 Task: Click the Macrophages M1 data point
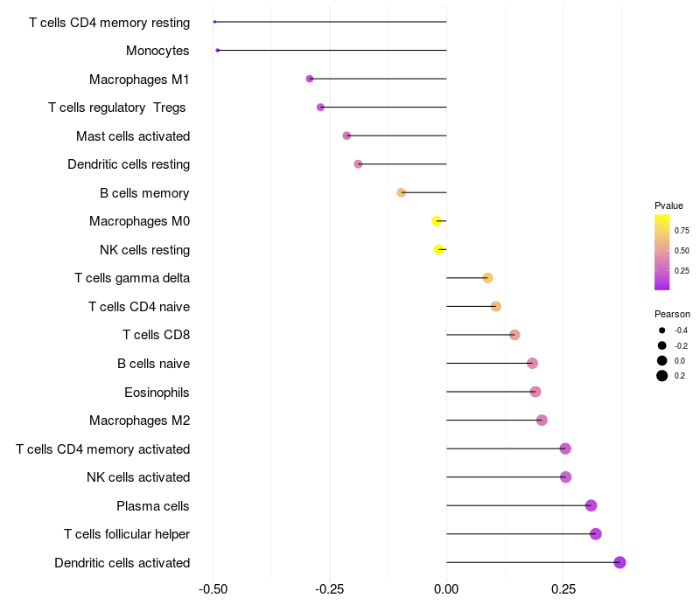point(310,79)
